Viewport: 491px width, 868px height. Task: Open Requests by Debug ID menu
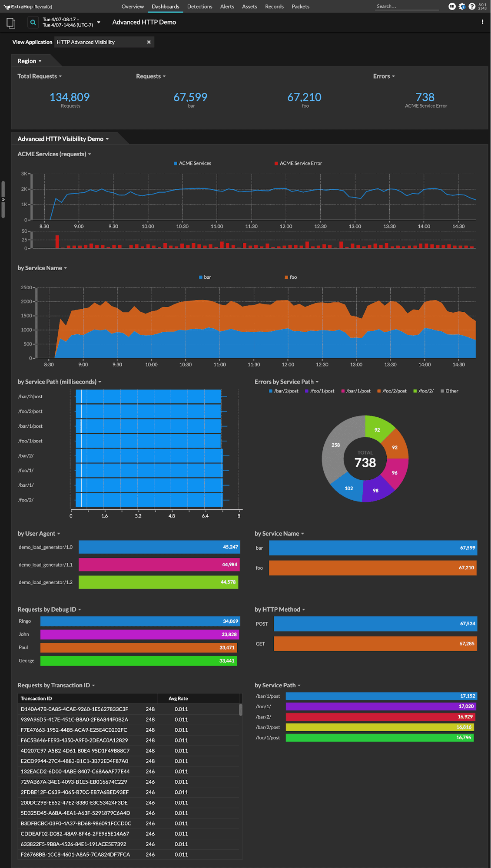click(x=49, y=610)
